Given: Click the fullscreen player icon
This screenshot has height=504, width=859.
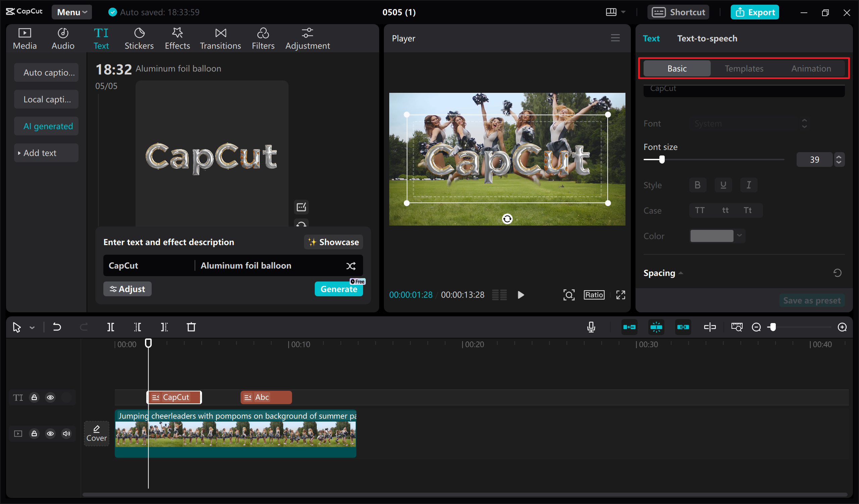Looking at the screenshot, I should tap(620, 295).
